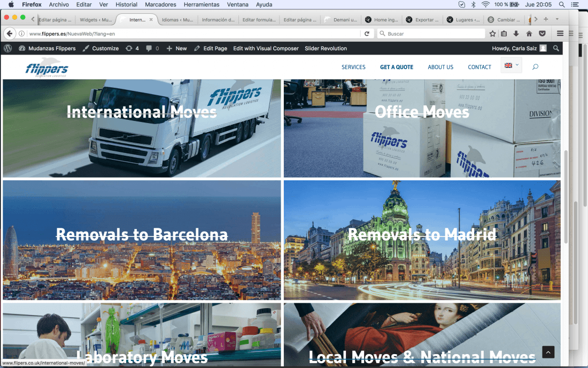Show site information icon in URL bar
Image resolution: width=588 pixels, height=368 pixels.
[22, 33]
